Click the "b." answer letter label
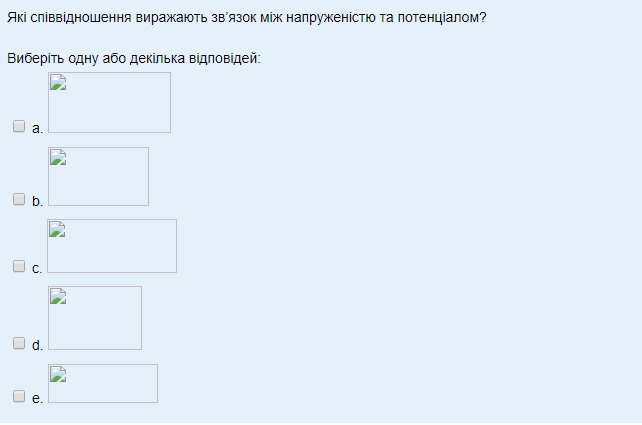The width and height of the screenshot is (642, 425). click(x=37, y=201)
